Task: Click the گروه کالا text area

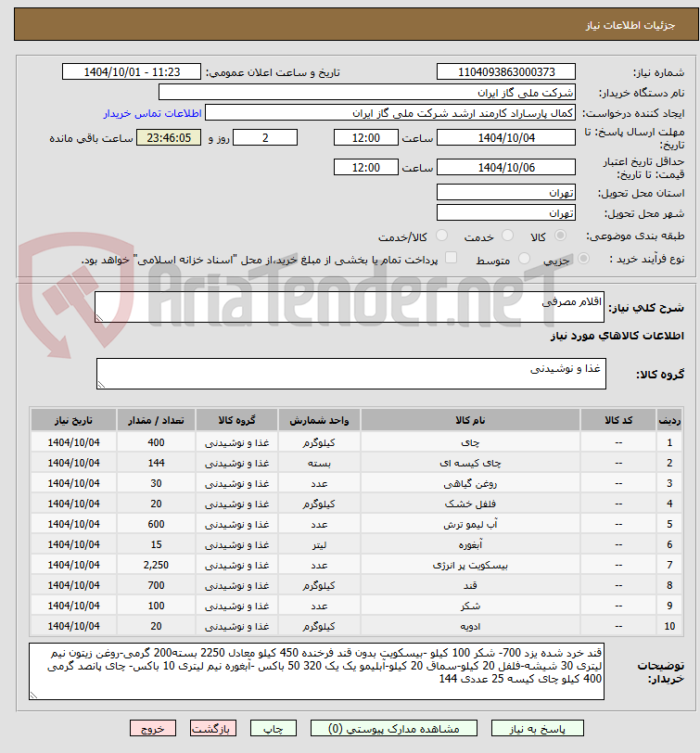Action: [351, 374]
